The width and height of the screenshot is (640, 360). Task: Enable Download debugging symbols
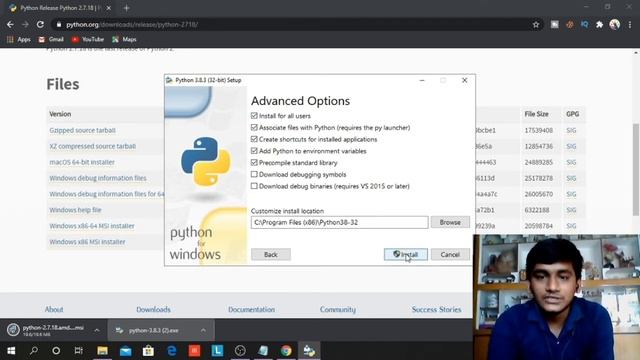tap(254, 174)
